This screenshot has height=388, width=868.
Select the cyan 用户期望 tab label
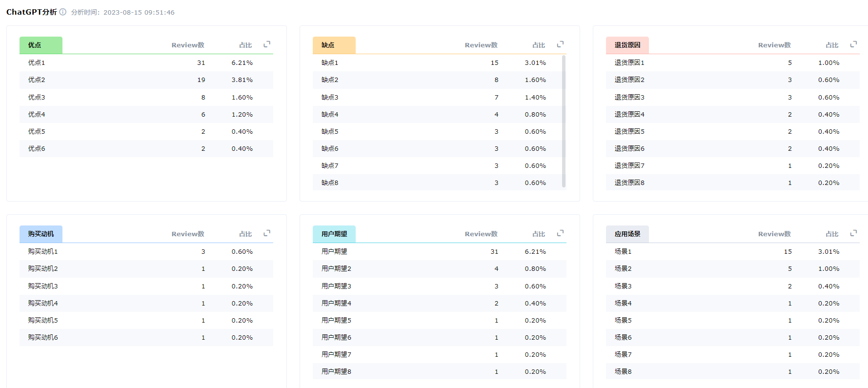pos(334,234)
